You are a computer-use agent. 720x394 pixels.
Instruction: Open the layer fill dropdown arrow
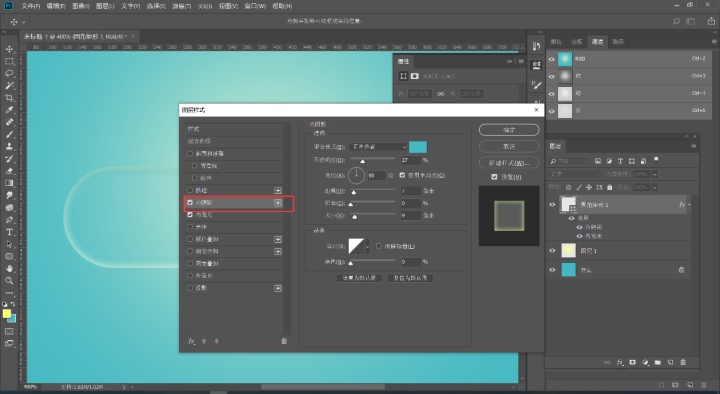coord(655,187)
